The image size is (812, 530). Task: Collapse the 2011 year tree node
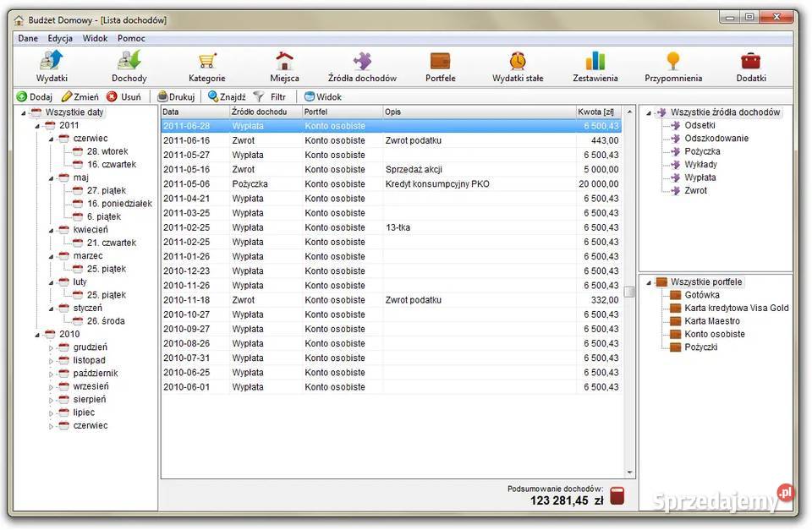click(37, 126)
